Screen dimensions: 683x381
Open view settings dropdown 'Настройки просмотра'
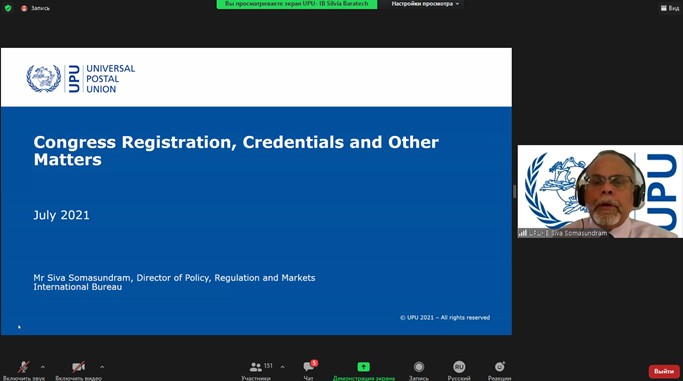coord(425,4)
